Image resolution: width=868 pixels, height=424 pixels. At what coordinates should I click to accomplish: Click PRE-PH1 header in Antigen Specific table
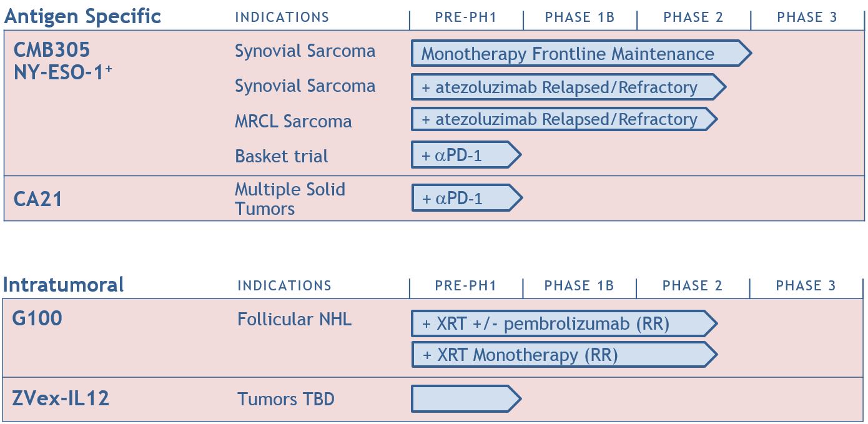[466, 17]
